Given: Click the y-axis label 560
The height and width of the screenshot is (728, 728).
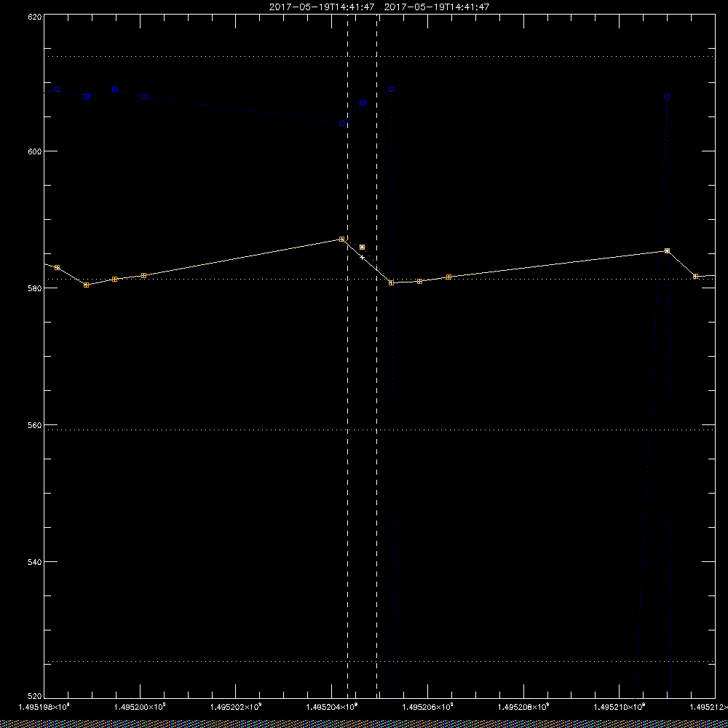Looking at the screenshot, I should 35,425.
